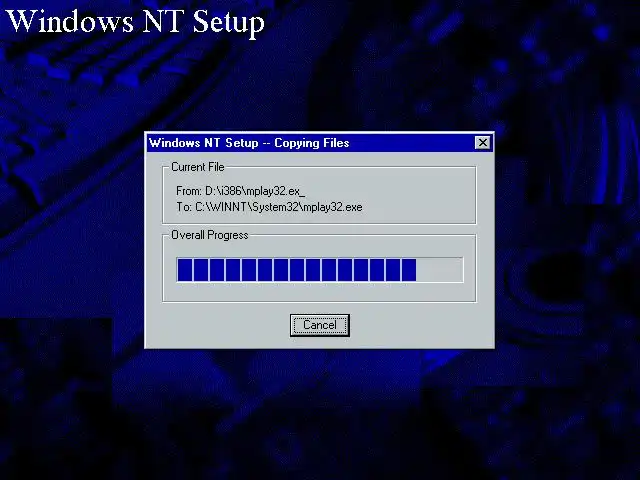The height and width of the screenshot is (480, 640).
Task: Click the Current File group label
Action: [x=198, y=167]
